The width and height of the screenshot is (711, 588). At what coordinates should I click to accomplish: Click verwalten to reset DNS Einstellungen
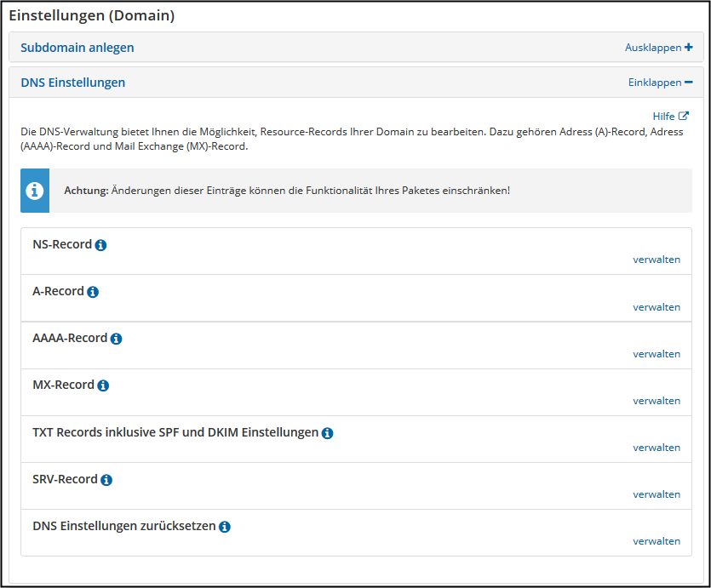[657, 541]
